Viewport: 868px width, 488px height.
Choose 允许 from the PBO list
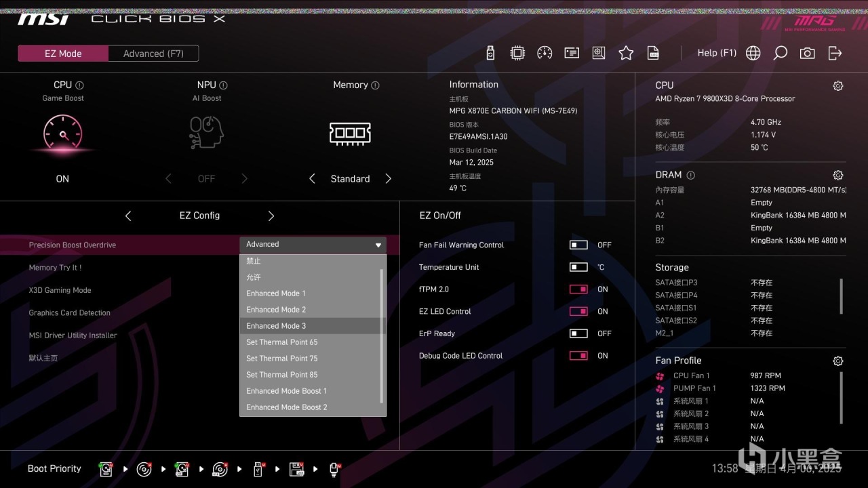click(311, 277)
